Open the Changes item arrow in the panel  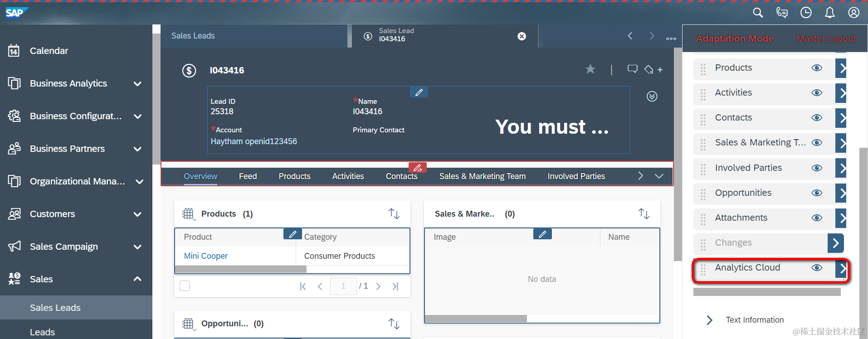836,243
